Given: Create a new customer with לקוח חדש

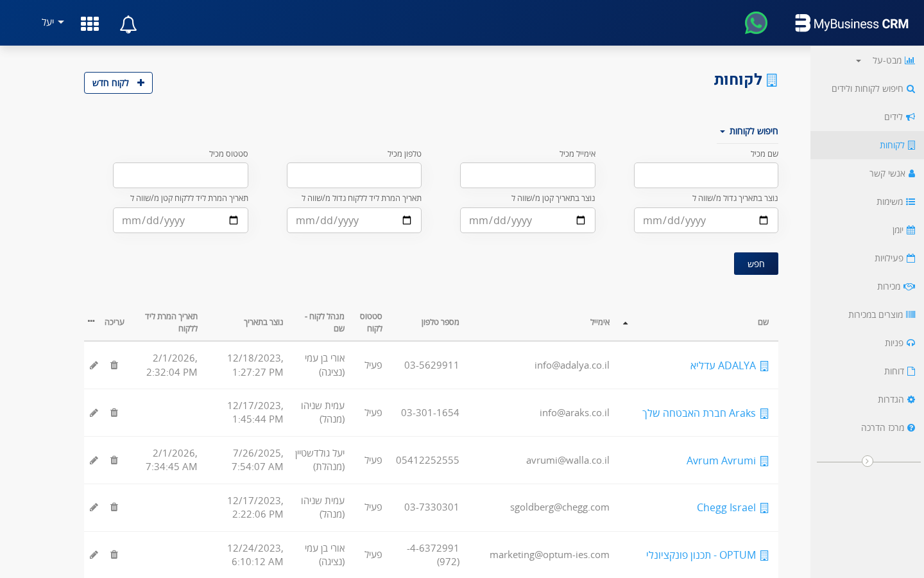Looking at the screenshot, I should 118,83.
